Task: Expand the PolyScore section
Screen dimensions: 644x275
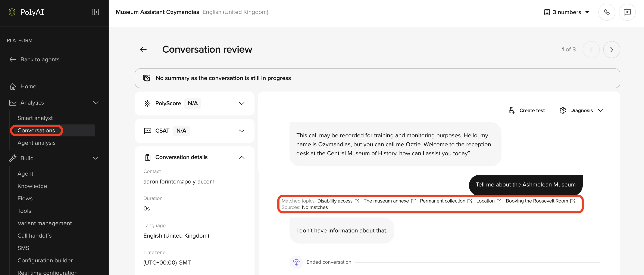Action: 241,103
